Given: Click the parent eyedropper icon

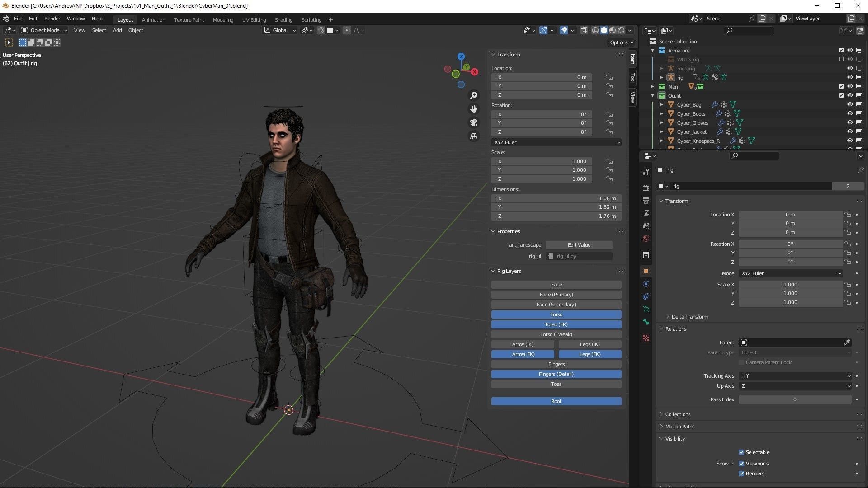Looking at the screenshot, I should 847,343.
